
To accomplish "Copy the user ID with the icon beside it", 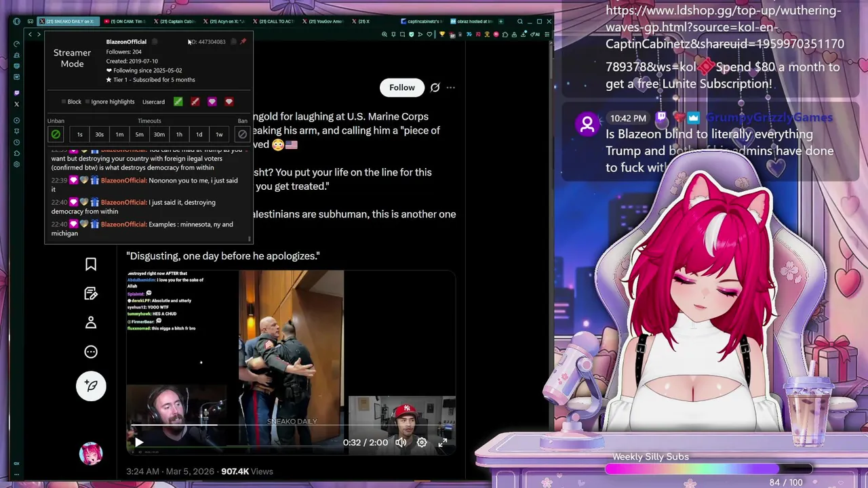I will [x=233, y=41].
